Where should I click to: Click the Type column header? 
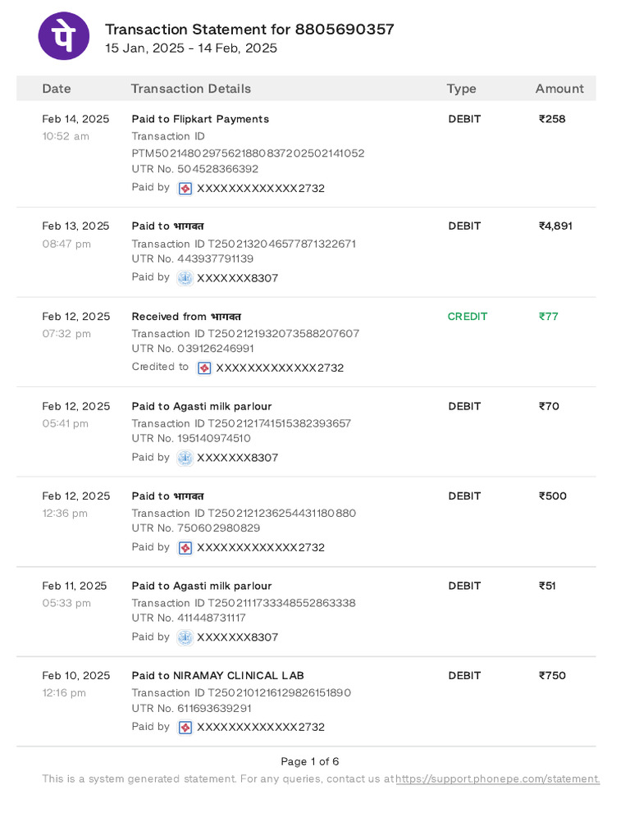[x=461, y=89]
